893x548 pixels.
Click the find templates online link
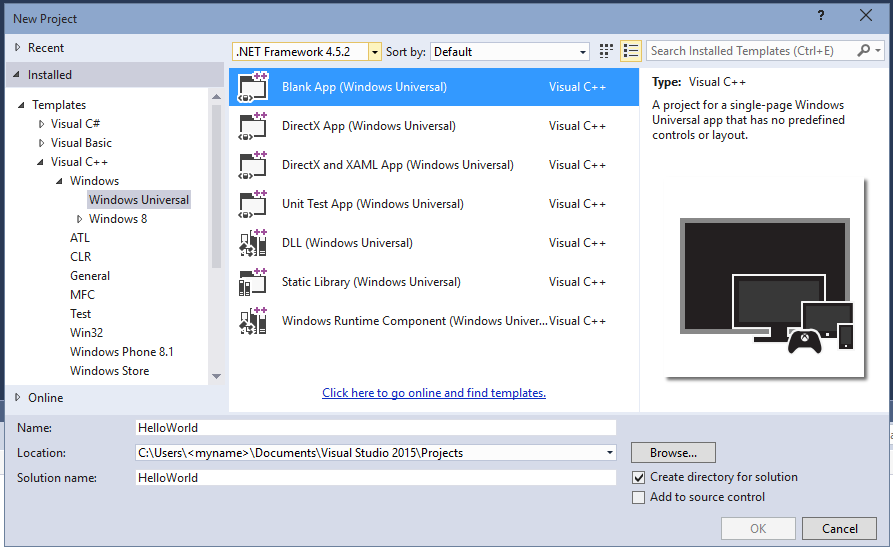(x=434, y=392)
